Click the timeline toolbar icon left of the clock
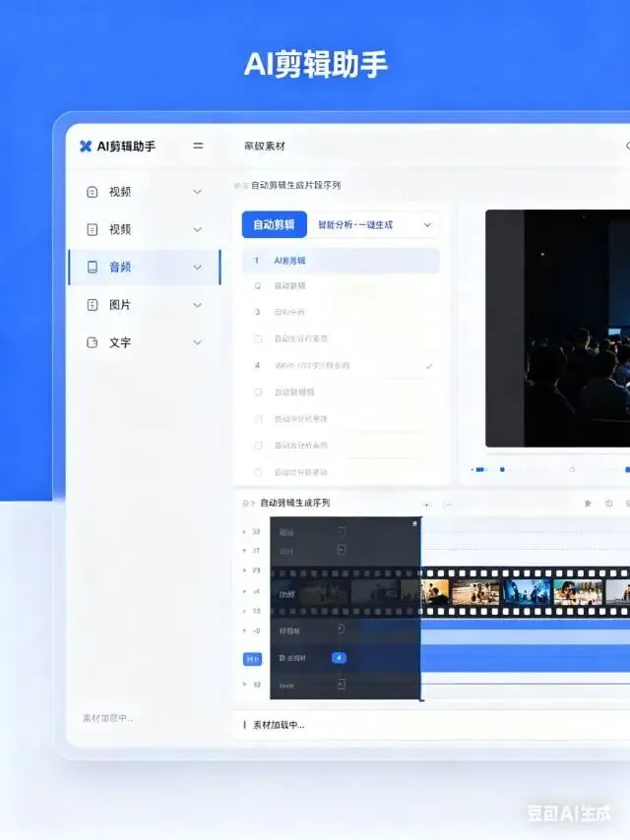This screenshot has height=840, width=630. click(588, 504)
